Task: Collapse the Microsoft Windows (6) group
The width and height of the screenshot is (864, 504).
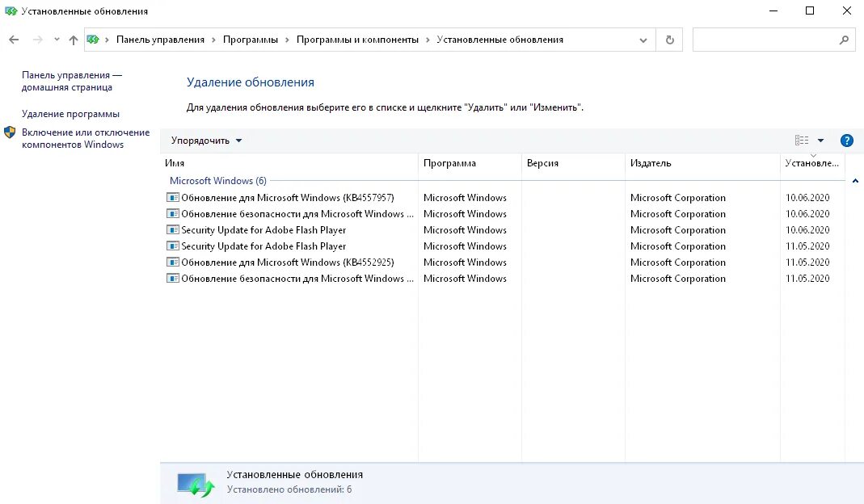Action: point(855,181)
